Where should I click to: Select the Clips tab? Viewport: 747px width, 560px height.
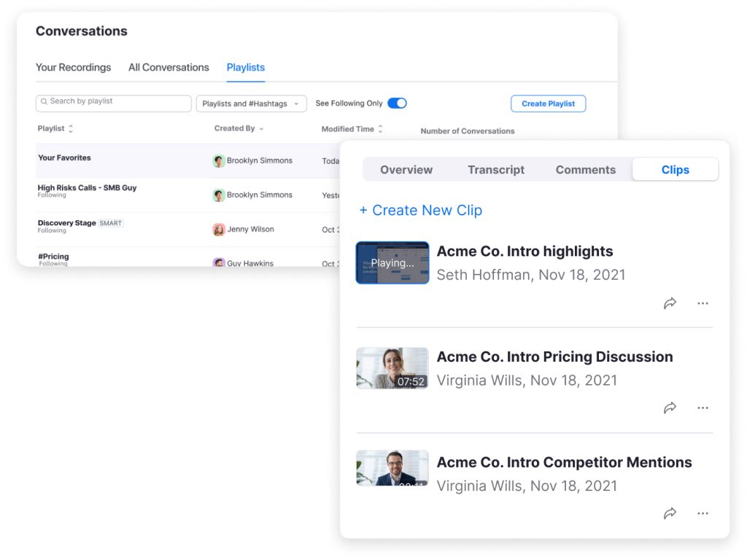click(x=675, y=169)
